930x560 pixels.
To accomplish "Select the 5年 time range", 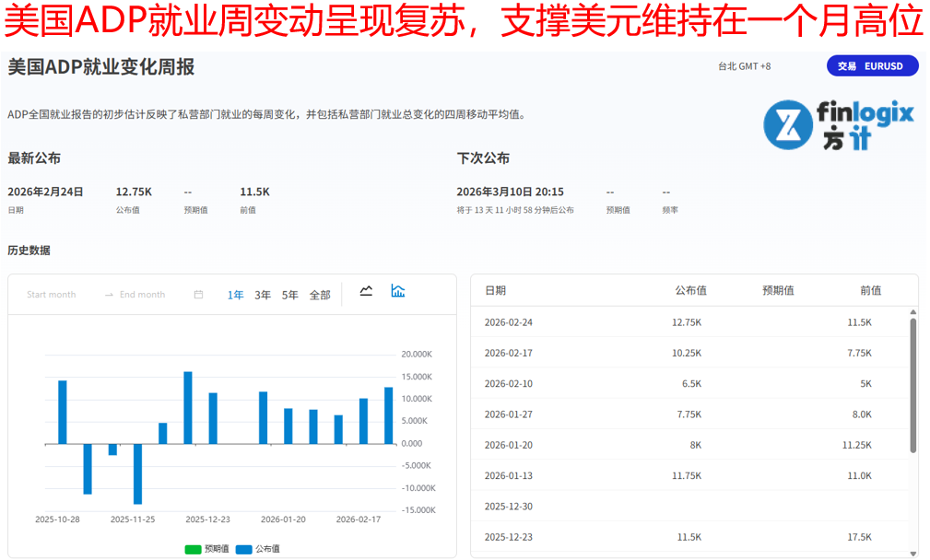I will point(289,295).
